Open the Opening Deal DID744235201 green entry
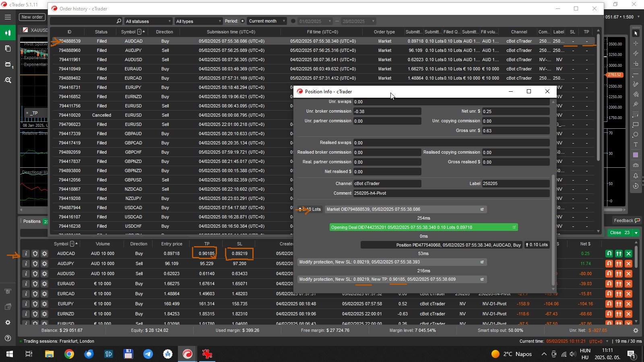The height and width of the screenshot is (362, 644). pos(423,227)
